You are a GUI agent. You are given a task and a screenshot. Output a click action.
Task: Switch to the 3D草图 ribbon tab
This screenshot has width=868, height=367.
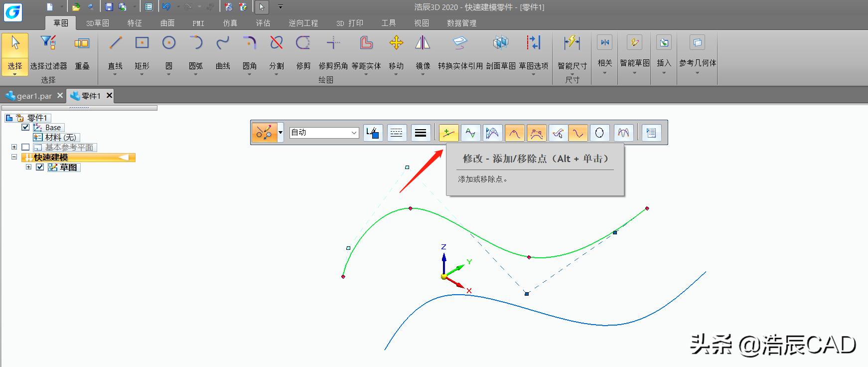[98, 23]
